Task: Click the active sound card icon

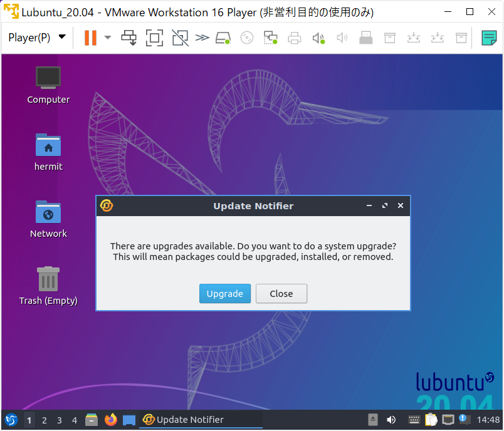Action: [x=318, y=38]
